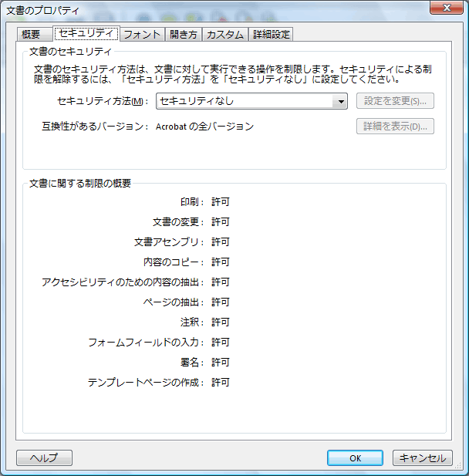Select the セキュリティ tab
The image size is (469, 476).
tap(87, 33)
